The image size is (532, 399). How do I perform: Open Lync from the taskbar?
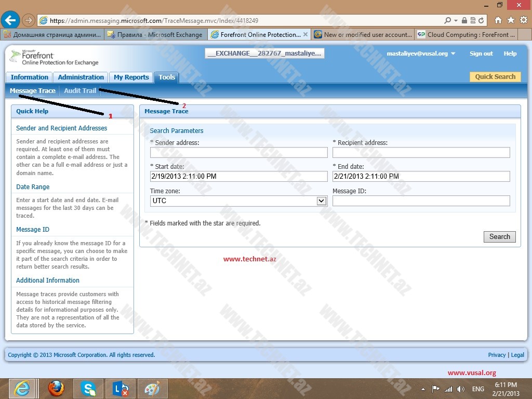tap(120, 389)
